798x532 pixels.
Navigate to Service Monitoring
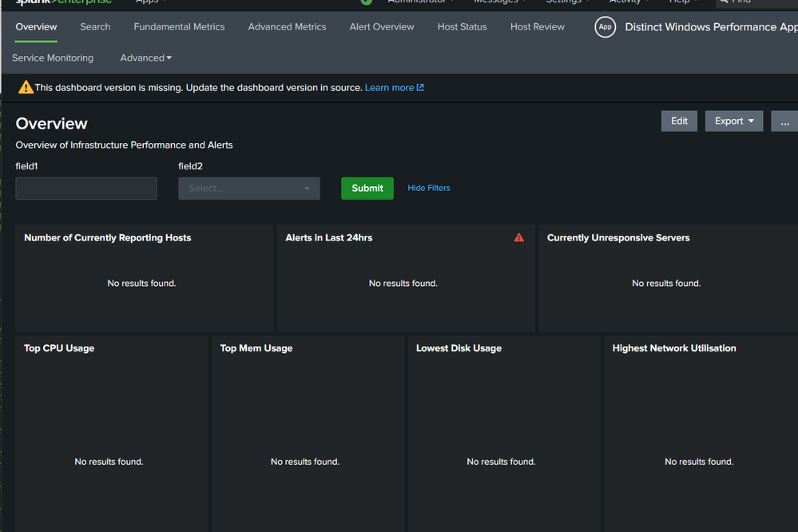(x=53, y=58)
